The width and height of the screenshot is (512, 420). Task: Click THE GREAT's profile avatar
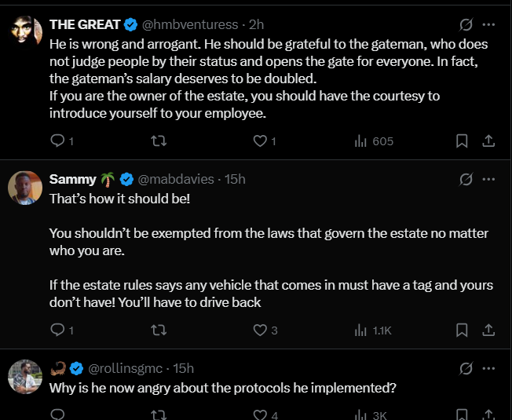coord(24,31)
